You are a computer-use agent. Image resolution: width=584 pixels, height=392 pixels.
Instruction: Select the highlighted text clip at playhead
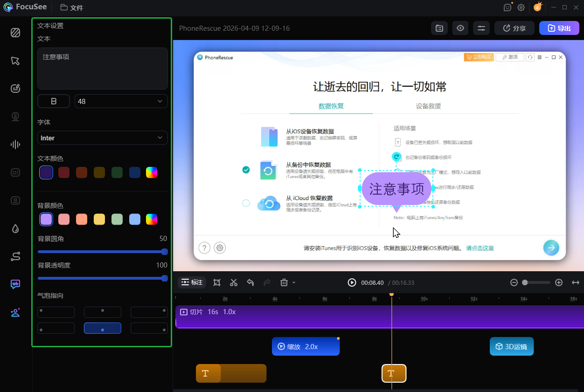coord(394,373)
